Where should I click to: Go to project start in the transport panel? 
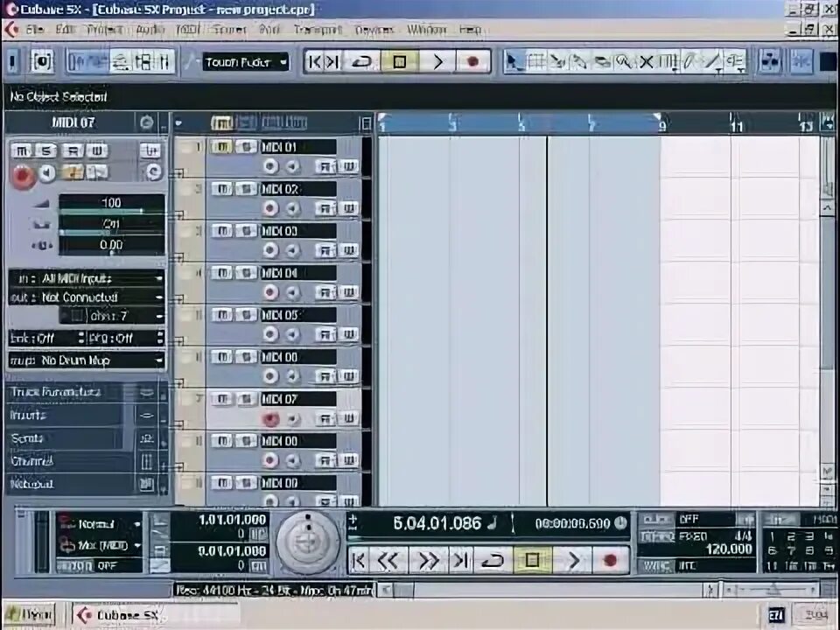[359, 560]
